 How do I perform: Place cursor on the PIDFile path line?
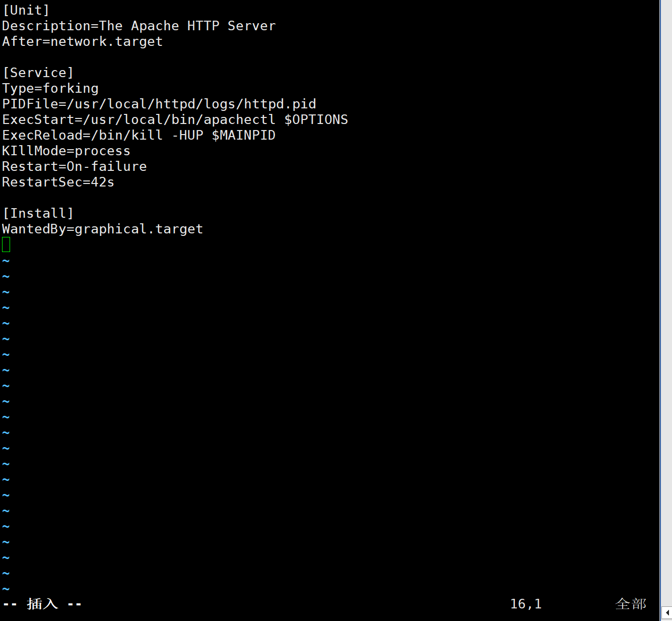click(x=159, y=104)
